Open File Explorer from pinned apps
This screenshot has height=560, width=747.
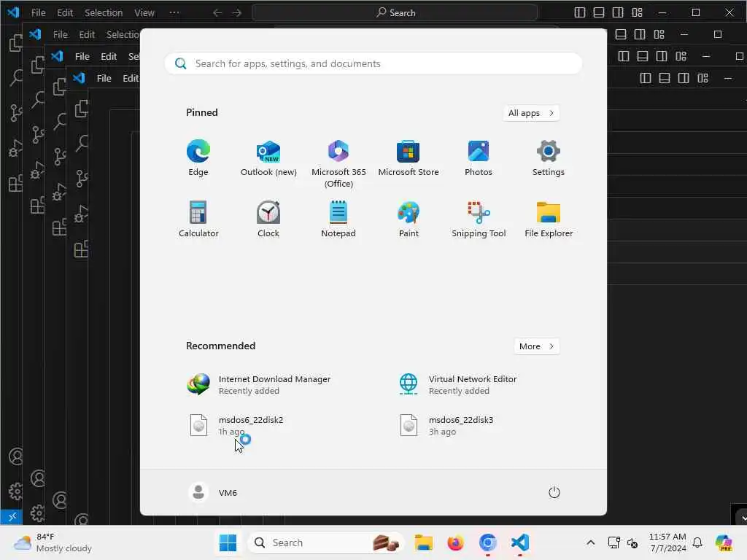(x=549, y=219)
